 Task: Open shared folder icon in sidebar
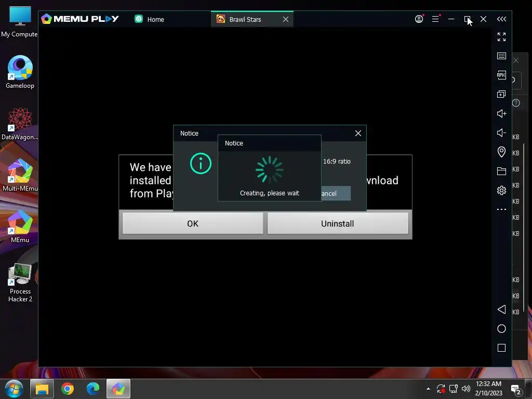tap(501, 171)
